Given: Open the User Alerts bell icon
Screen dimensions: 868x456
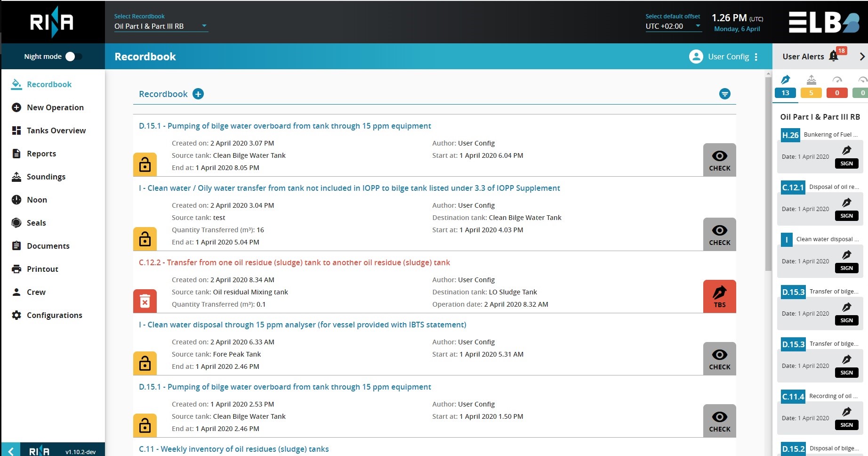Looking at the screenshot, I should pos(834,57).
